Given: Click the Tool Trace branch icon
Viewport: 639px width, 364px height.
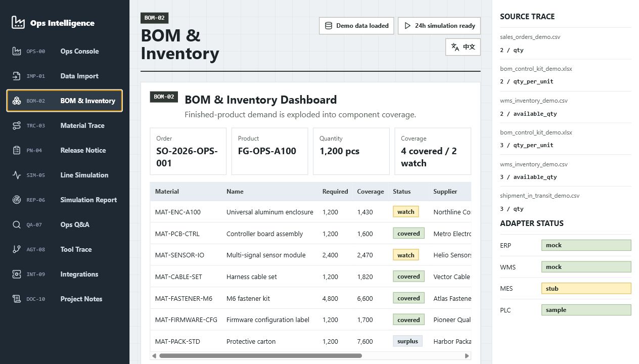Looking at the screenshot, I should point(17,249).
